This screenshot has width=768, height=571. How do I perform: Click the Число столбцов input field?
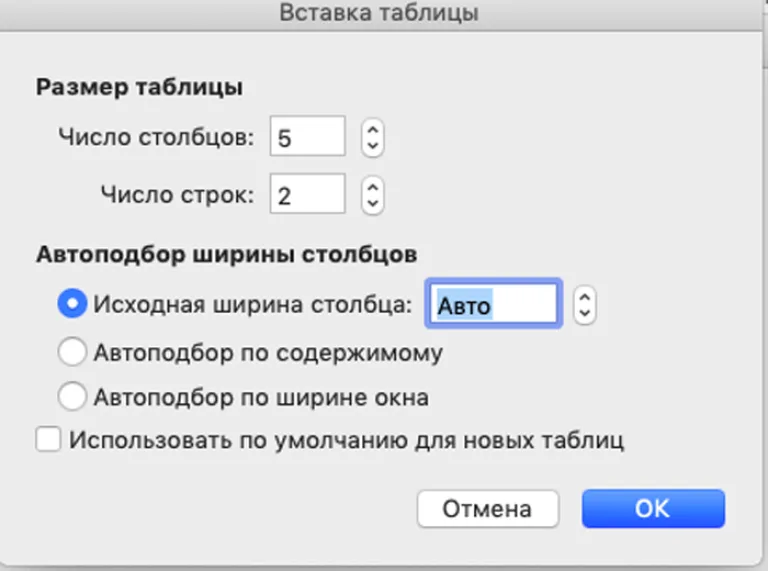tap(308, 136)
